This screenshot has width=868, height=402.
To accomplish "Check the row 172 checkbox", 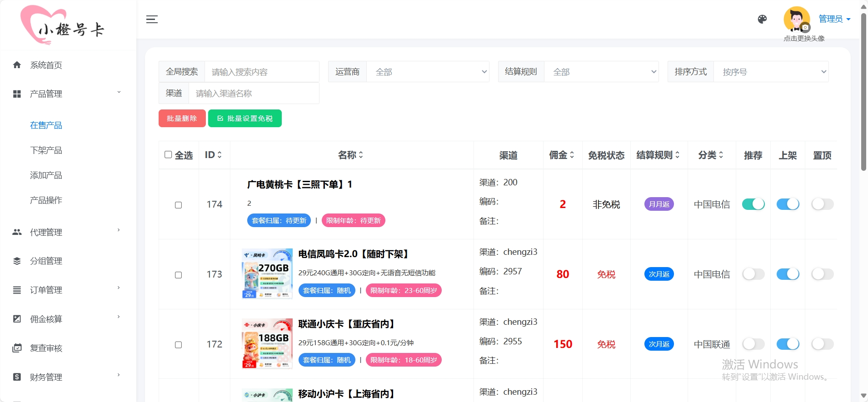I will tap(179, 345).
